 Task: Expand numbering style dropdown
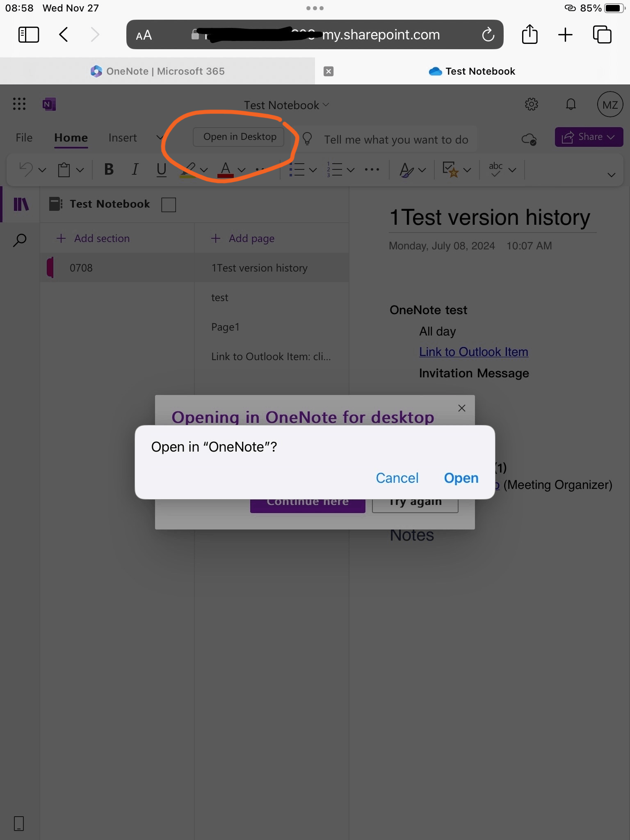pos(351,170)
